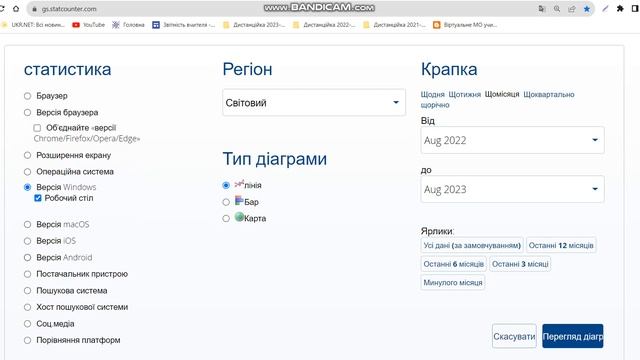The height and width of the screenshot is (360, 640).
Task: Select the Бар chart type radio
Action: click(226, 202)
